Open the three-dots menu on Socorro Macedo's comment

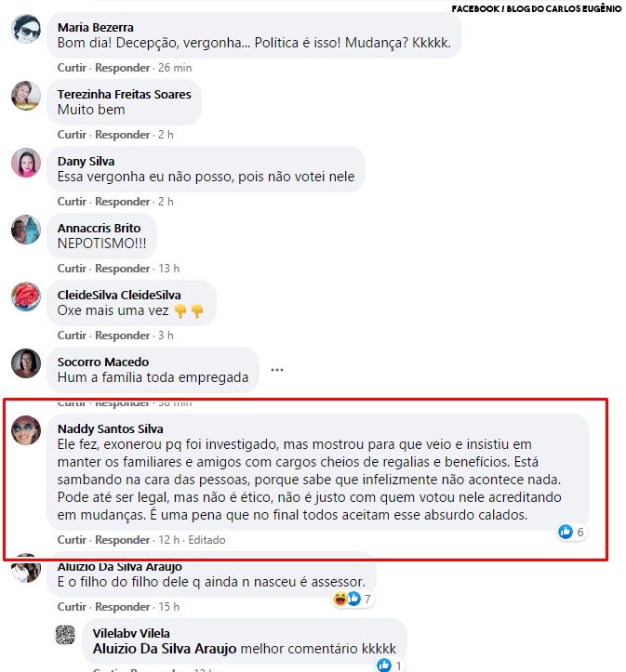coord(277,370)
